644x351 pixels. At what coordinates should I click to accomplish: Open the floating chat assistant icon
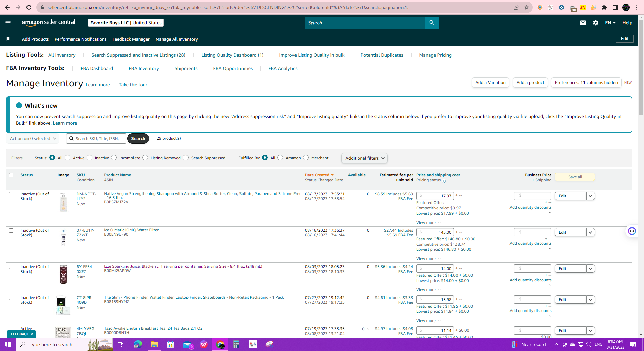632,231
